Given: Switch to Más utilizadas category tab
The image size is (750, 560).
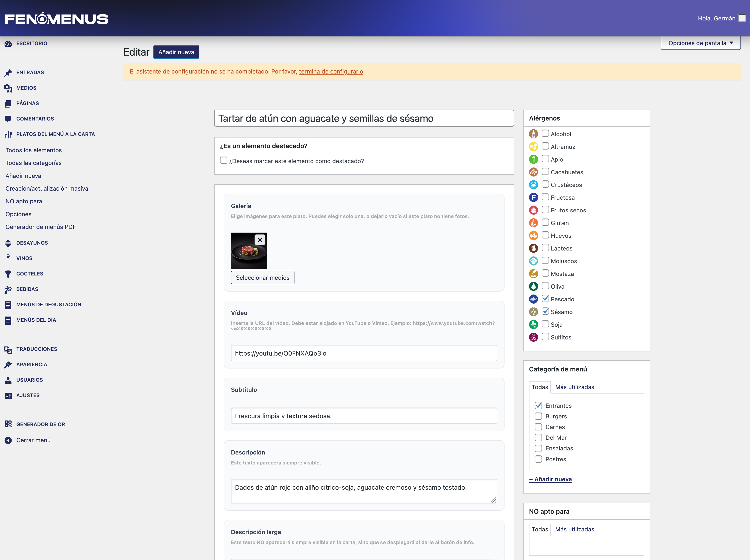Looking at the screenshot, I should pyautogui.click(x=574, y=387).
